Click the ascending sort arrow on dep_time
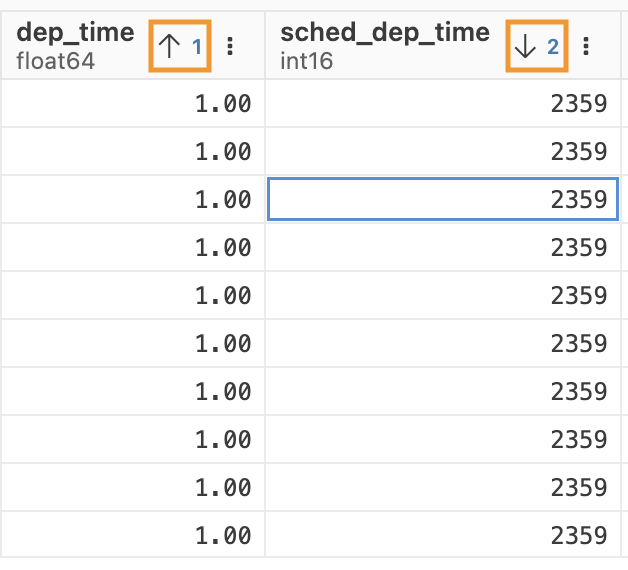This screenshot has height=570, width=628. (x=171, y=46)
